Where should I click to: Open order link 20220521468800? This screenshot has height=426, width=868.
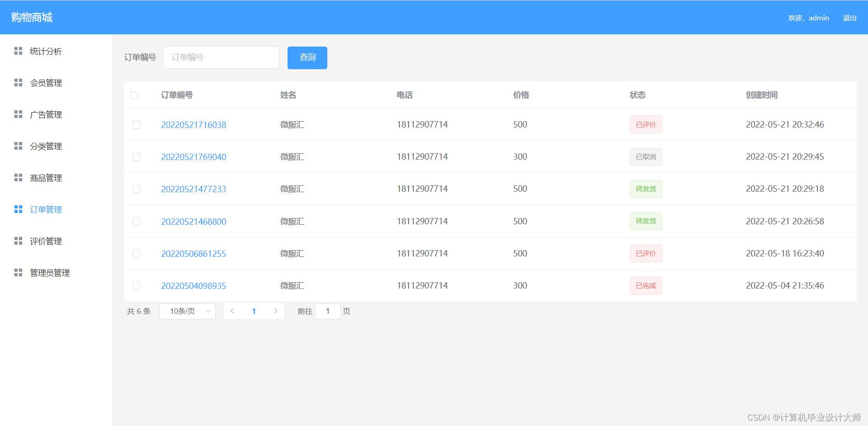pos(193,222)
